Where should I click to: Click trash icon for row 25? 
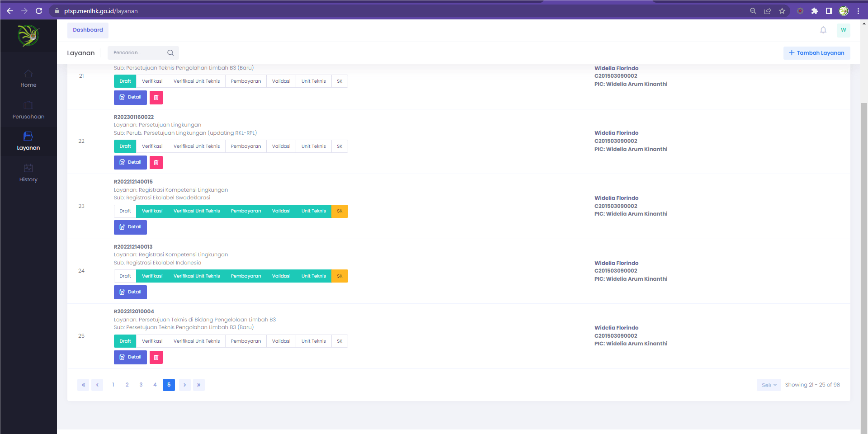tap(156, 357)
